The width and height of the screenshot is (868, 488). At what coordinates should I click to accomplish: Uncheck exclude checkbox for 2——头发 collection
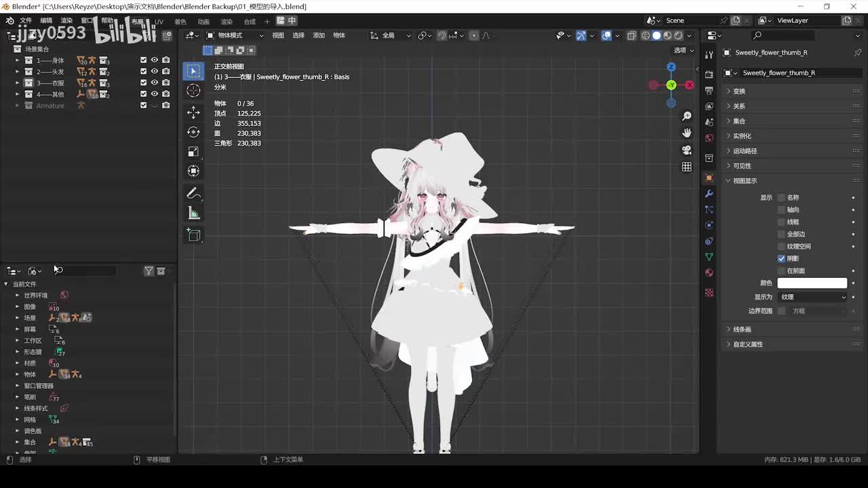pos(143,71)
